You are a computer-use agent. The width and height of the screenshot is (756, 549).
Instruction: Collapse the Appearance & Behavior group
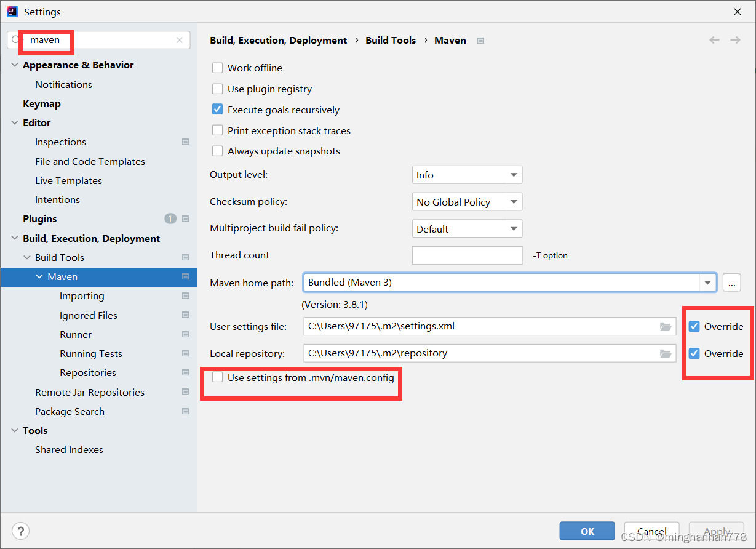[x=15, y=65]
